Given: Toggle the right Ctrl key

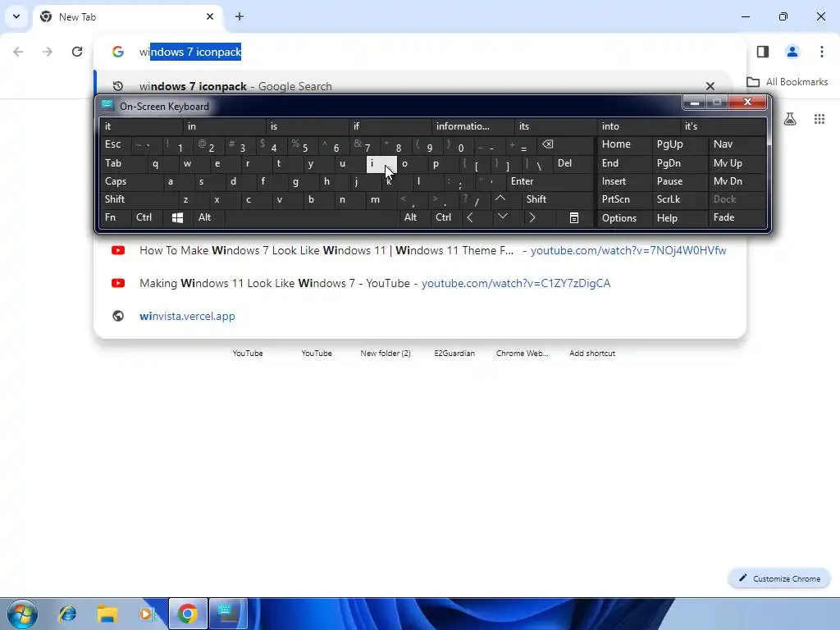Looking at the screenshot, I should tap(447, 217).
